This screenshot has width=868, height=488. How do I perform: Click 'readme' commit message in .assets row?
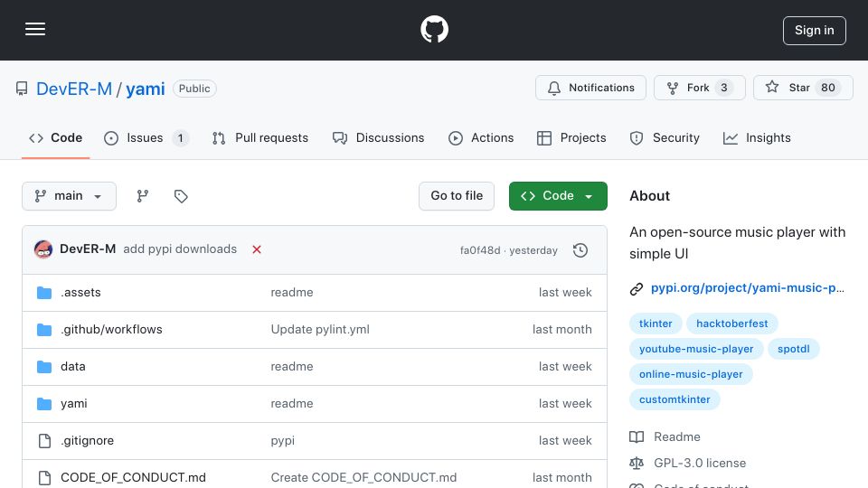292,292
